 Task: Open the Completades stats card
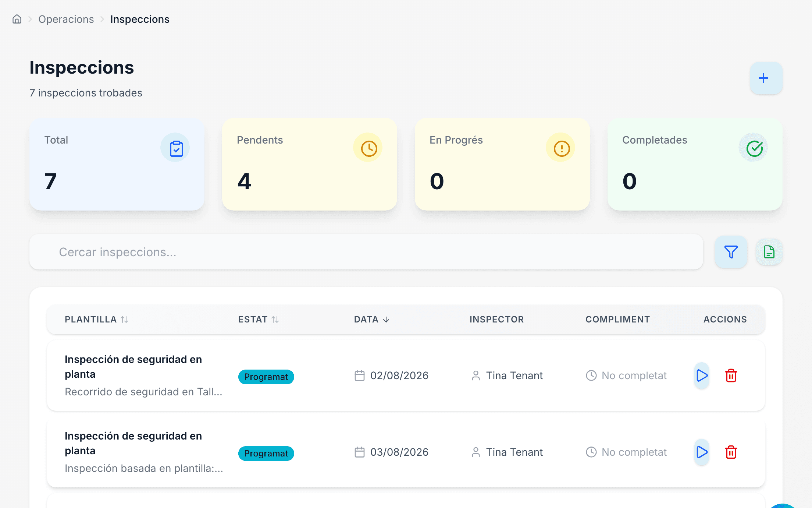[695, 164]
